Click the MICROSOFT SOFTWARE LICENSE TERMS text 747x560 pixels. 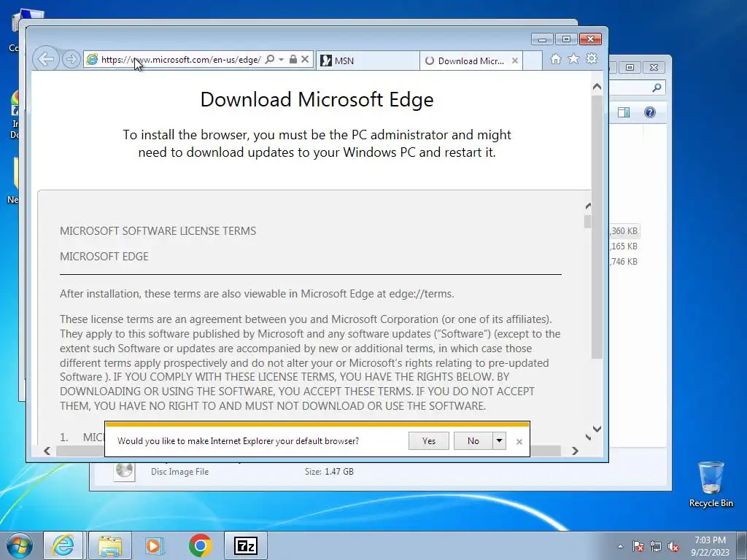pyautogui.click(x=158, y=231)
